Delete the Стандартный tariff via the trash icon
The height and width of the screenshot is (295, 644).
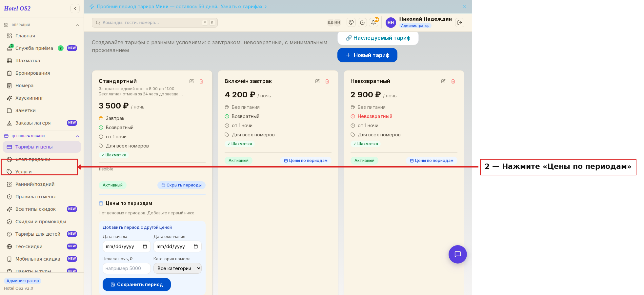[201, 81]
